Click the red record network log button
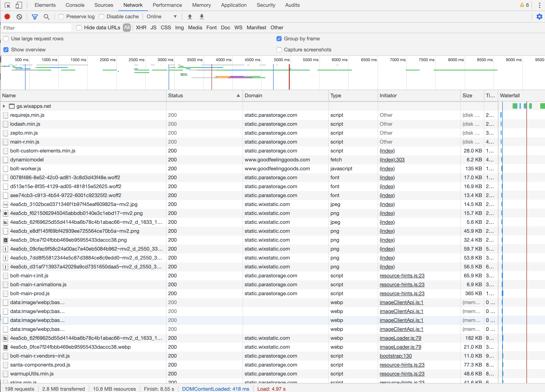Viewport: 545px width, 392px height. 7,17
